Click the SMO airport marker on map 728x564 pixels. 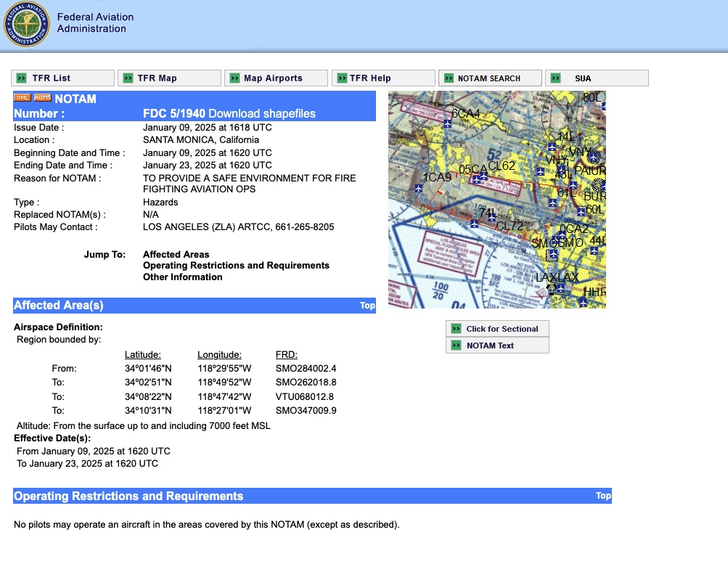coord(552,255)
